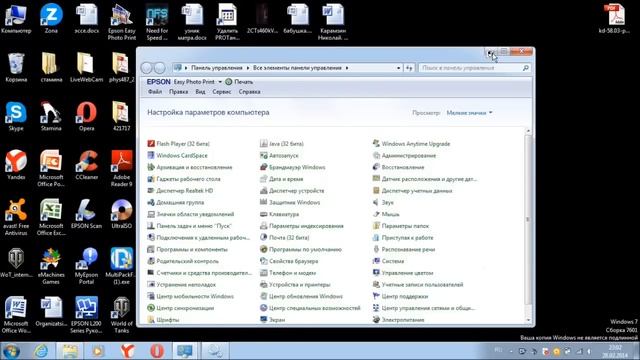The width and height of the screenshot is (640, 360).
Task: Open Шрифты control panel item
Action: (x=163, y=320)
